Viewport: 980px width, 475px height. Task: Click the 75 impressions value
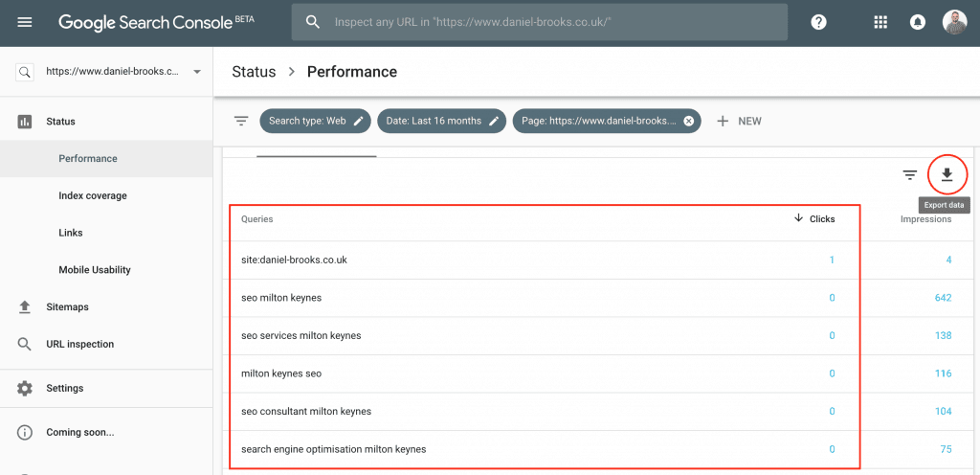(x=946, y=449)
